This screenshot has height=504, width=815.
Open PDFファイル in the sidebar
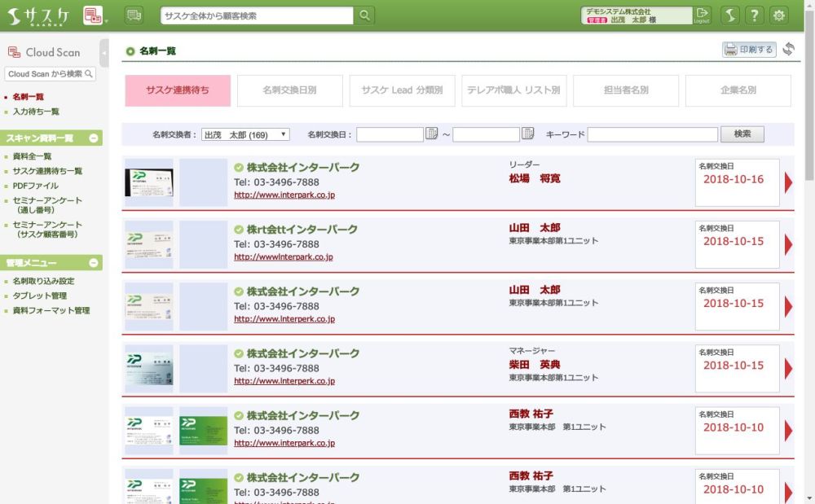pyautogui.click(x=35, y=186)
